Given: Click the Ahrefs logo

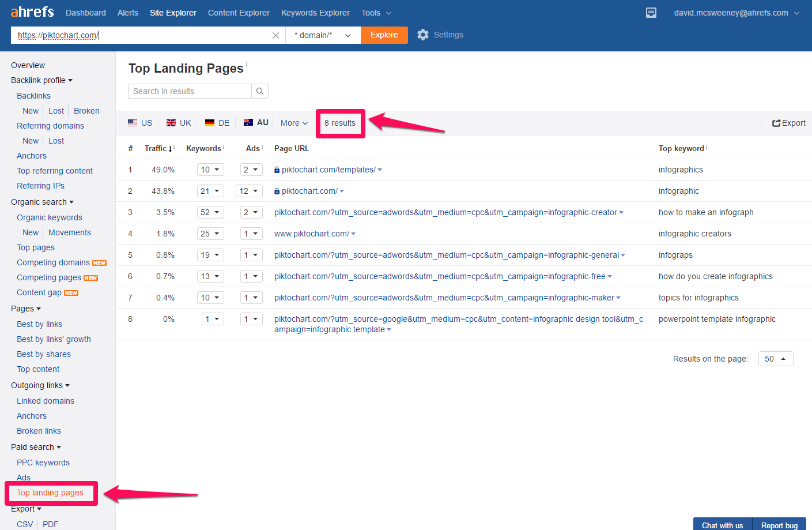Looking at the screenshot, I should click(32, 12).
